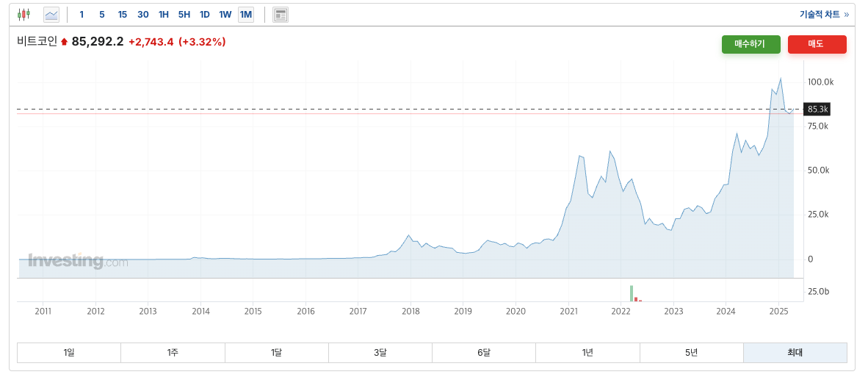Image resolution: width=868 pixels, height=380 pixels.
Task: Choose the 1달 range tab
Action: point(277,352)
